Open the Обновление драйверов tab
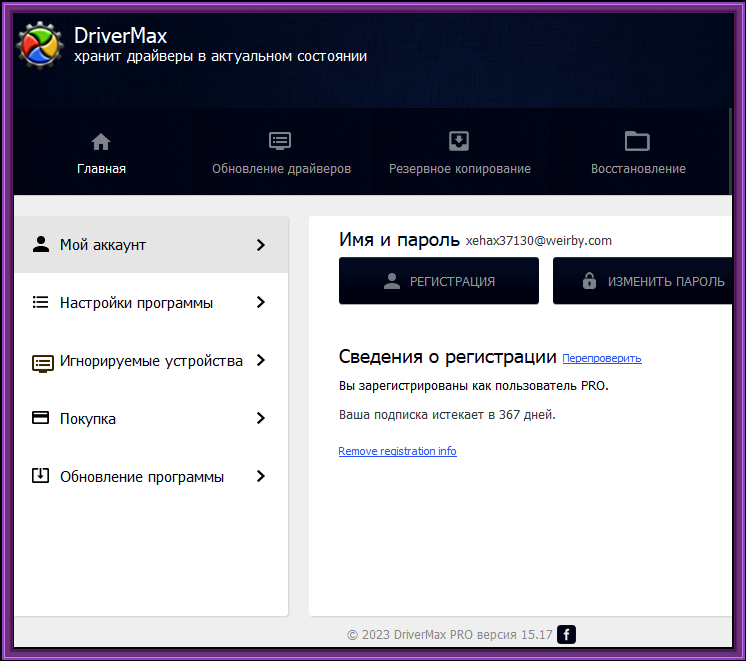The height and width of the screenshot is (661, 746). tap(281, 153)
